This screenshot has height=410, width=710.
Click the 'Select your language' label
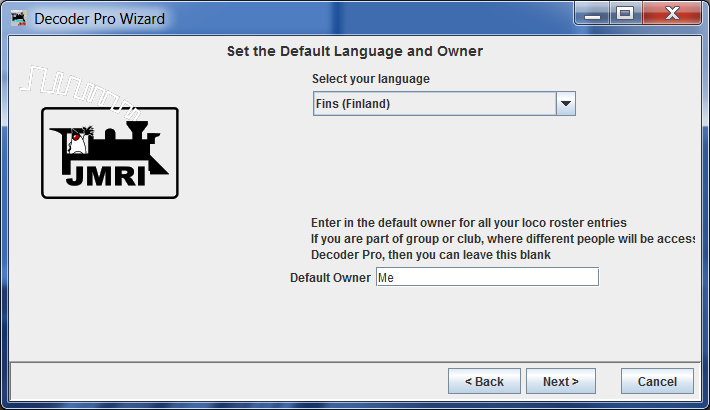pos(370,79)
